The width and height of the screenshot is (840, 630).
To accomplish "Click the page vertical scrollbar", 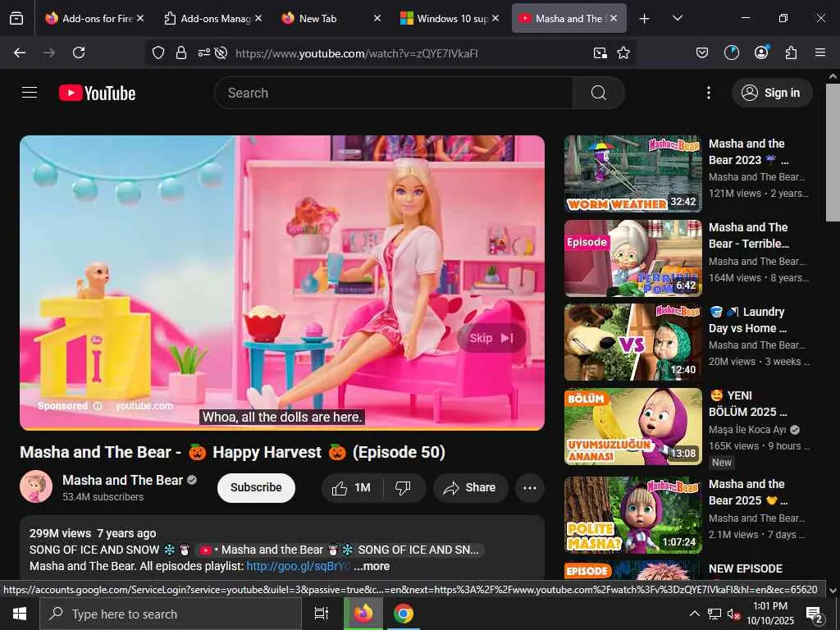I will (833, 153).
